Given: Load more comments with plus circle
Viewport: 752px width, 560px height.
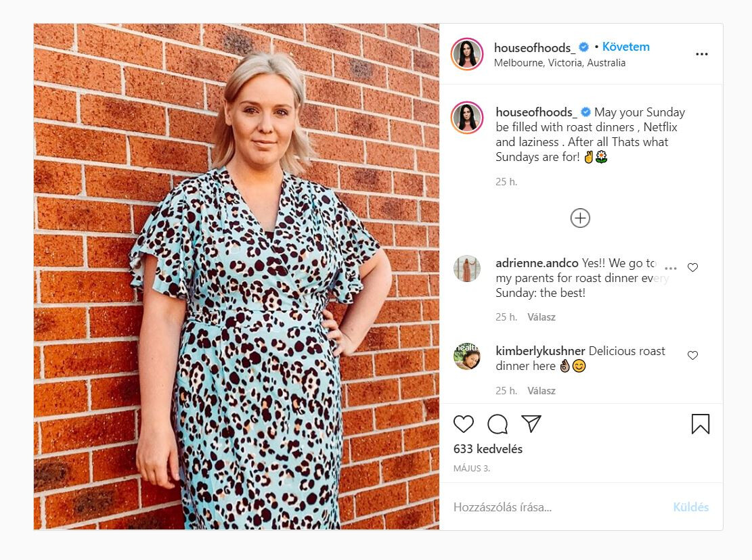Looking at the screenshot, I should [x=580, y=218].
